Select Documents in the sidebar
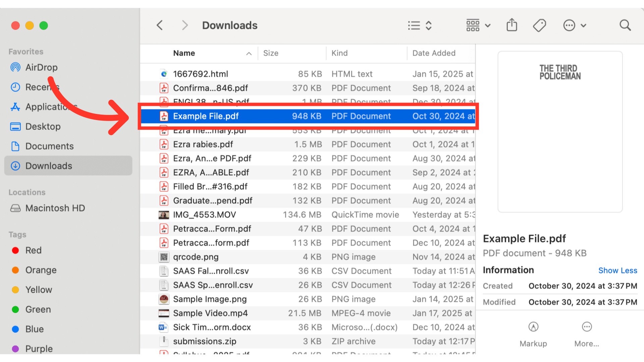 pyautogui.click(x=68, y=146)
